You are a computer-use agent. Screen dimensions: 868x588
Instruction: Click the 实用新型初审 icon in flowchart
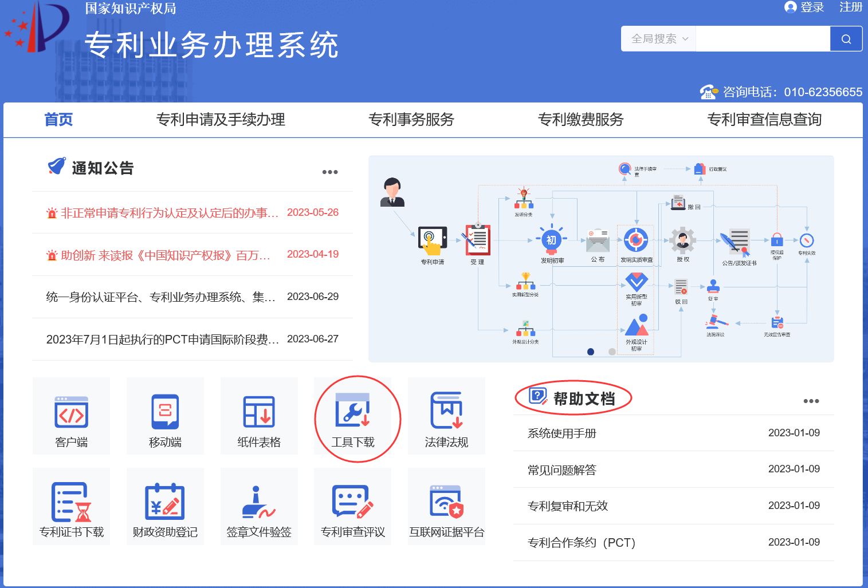[x=637, y=282]
